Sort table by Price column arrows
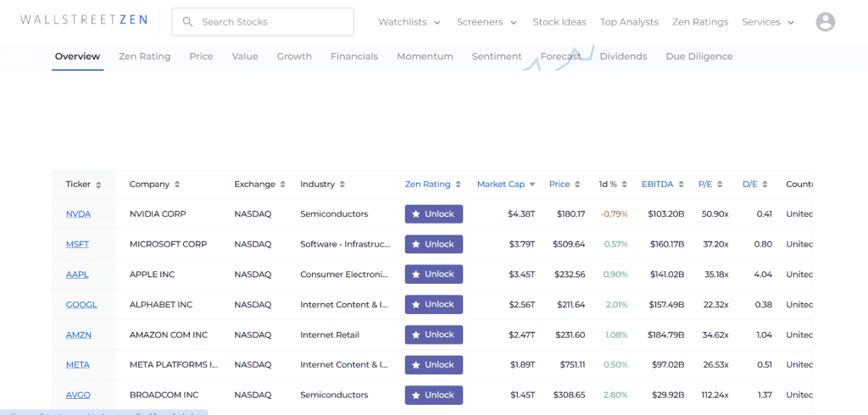Screen dimensions: 868x415 (577, 185)
